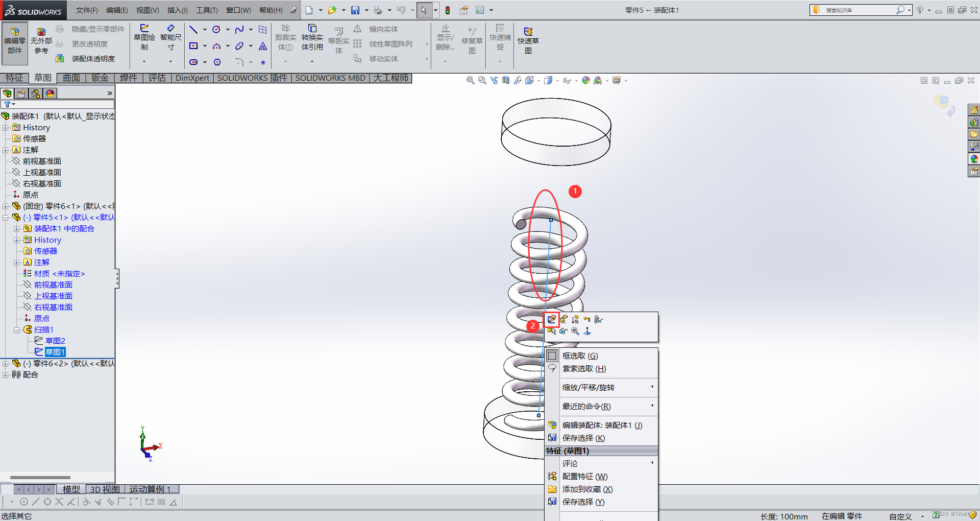
Task: Click Zoom to Fit in the view toolbar
Action: click(470, 80)
